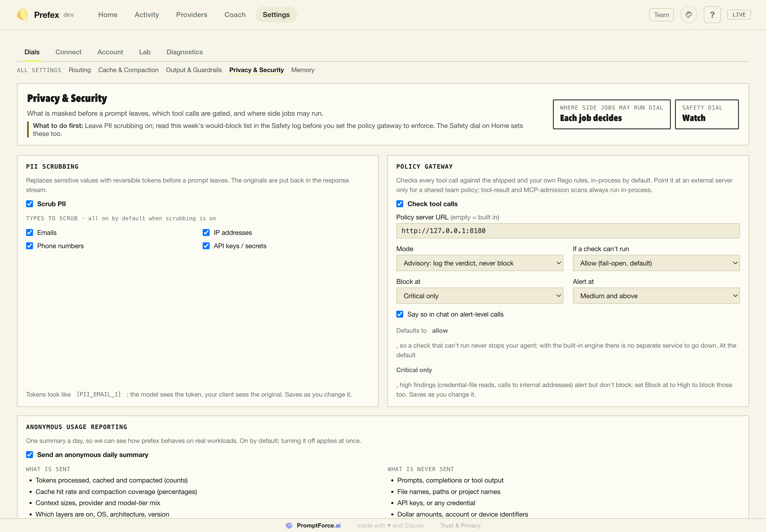Click the Where side jobs may run dial card
The image size is (766, 532).
tap(611, 114)
